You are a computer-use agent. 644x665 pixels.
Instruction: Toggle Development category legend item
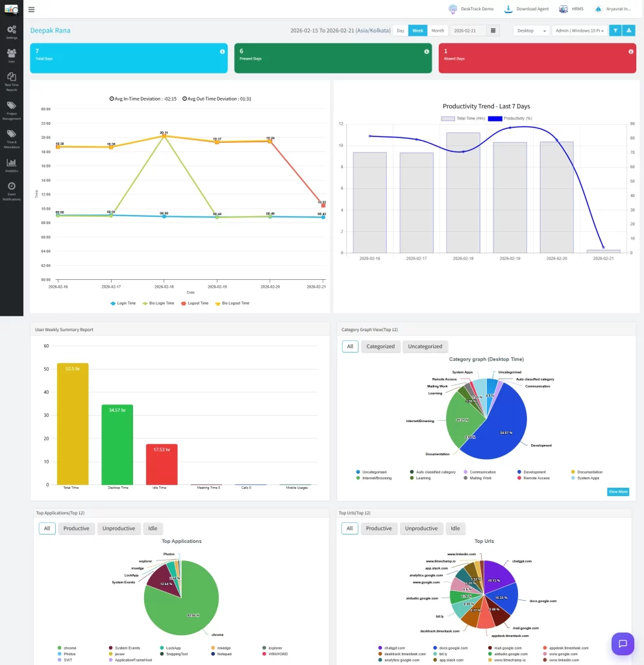[532, 472]
